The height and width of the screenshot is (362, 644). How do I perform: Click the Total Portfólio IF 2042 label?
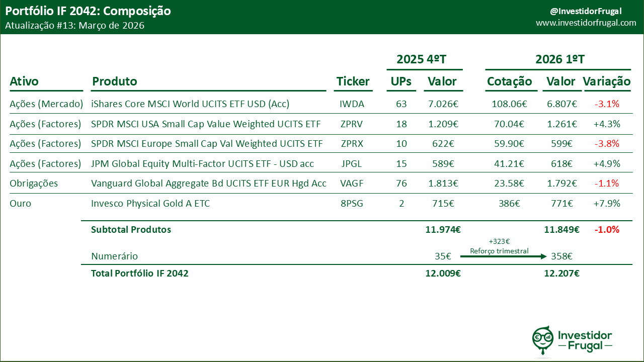coord(139,274)
